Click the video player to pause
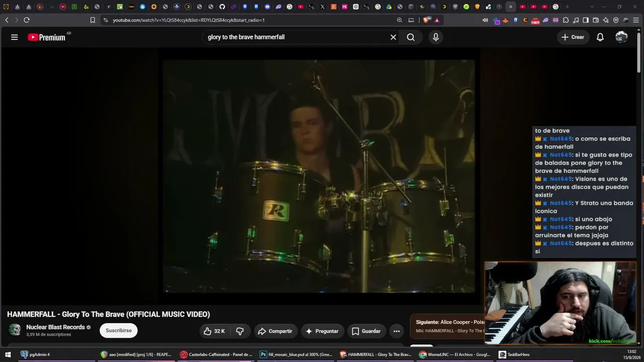The width and height of the screenshot is (644, 362). pos(318,176)
